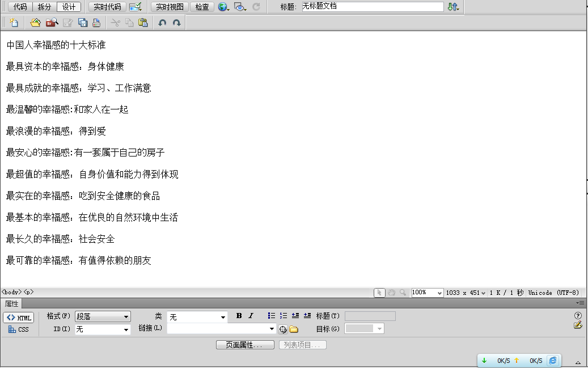Open the 格式 paragraph format dropdown

(x=103, y=316)
